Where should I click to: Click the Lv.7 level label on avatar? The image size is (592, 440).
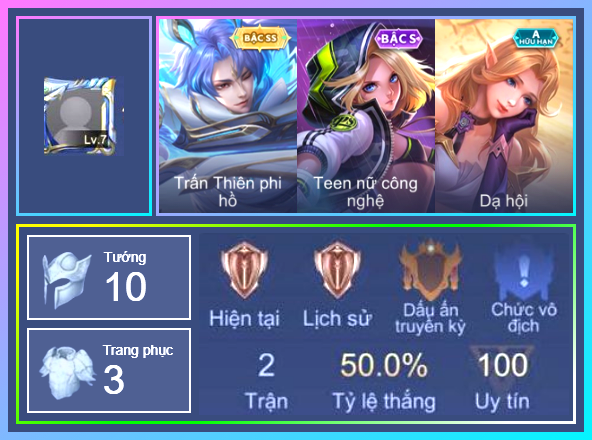click(95, 140)
